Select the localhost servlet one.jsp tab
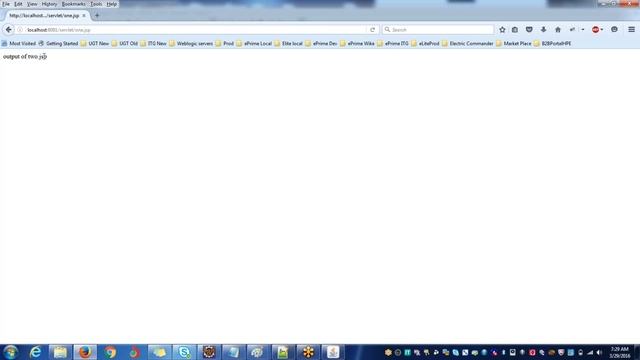The height and width of the screenshot is (360, 640). [x=44, y=16]
